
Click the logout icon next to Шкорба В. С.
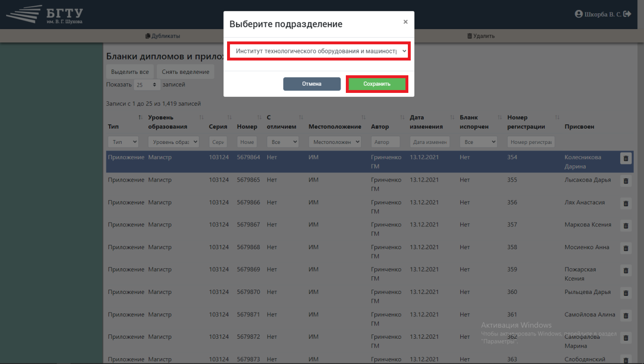click(x=627, y=14)
